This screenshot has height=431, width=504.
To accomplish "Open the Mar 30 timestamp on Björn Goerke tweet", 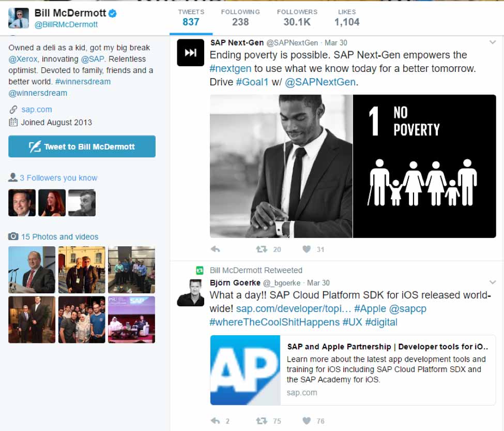I will click(x=318, y=283).
